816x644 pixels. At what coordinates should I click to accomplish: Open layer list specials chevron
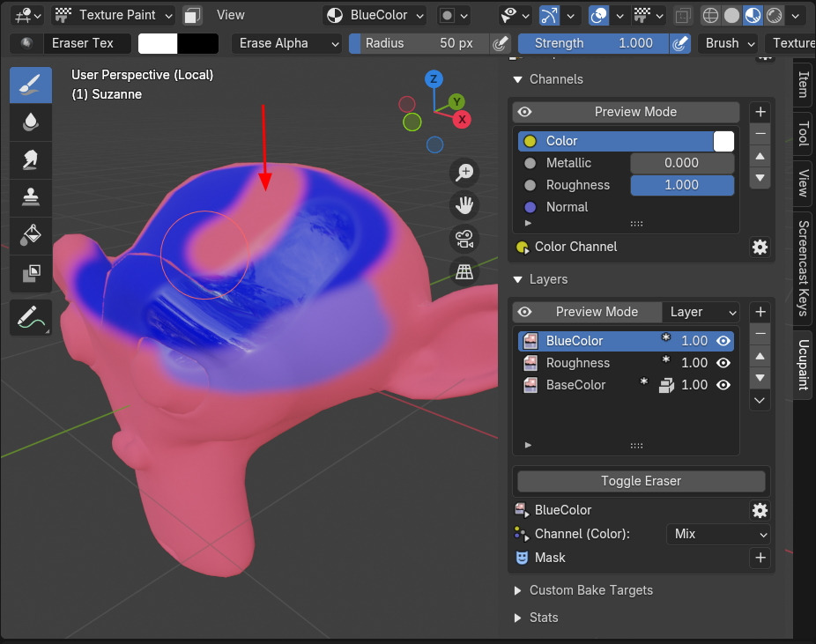pyautogui.click(x=760, y=401)
